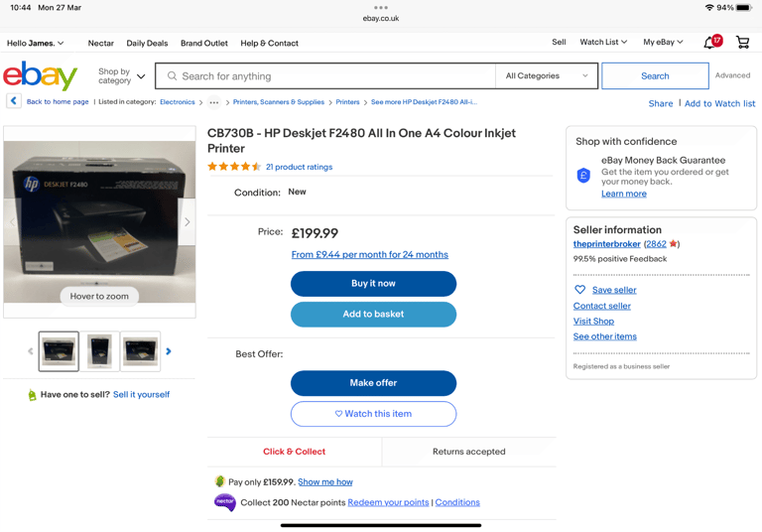Open the All Categories dropdown

tap(547, 75)
